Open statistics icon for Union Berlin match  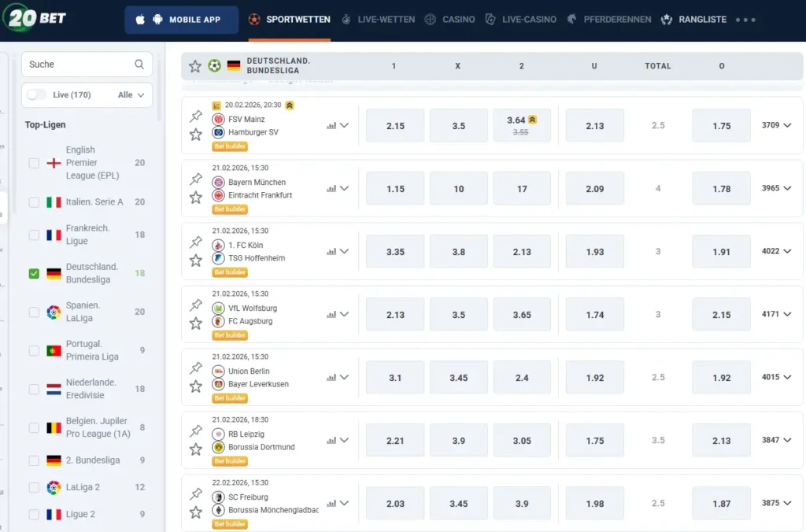(x=331, y=377)
